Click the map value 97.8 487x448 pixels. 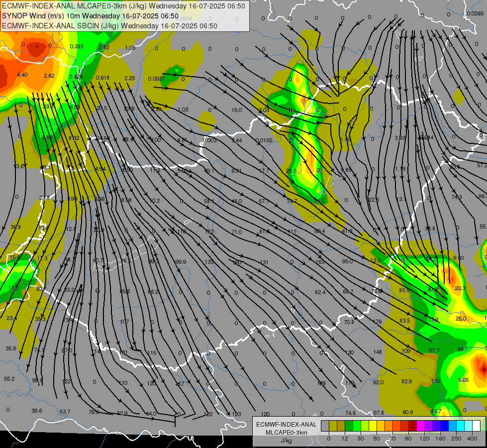tap(379, 413)
